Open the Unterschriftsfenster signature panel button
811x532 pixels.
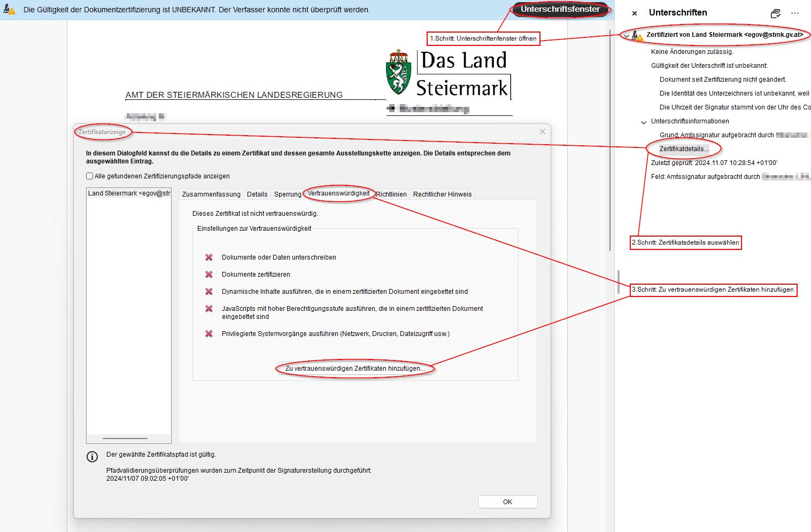(x=560, y=9)
